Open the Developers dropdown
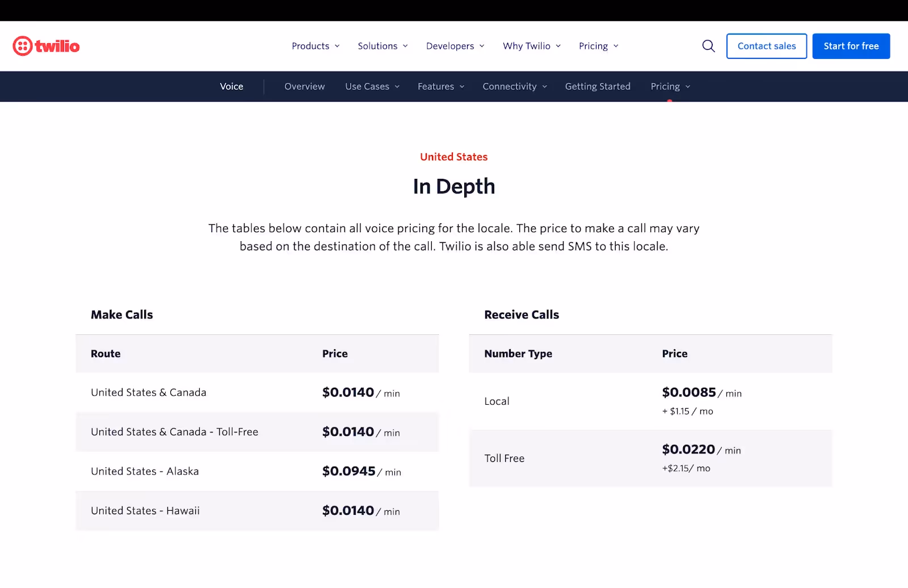908x588 pixels. pos(455,46)
